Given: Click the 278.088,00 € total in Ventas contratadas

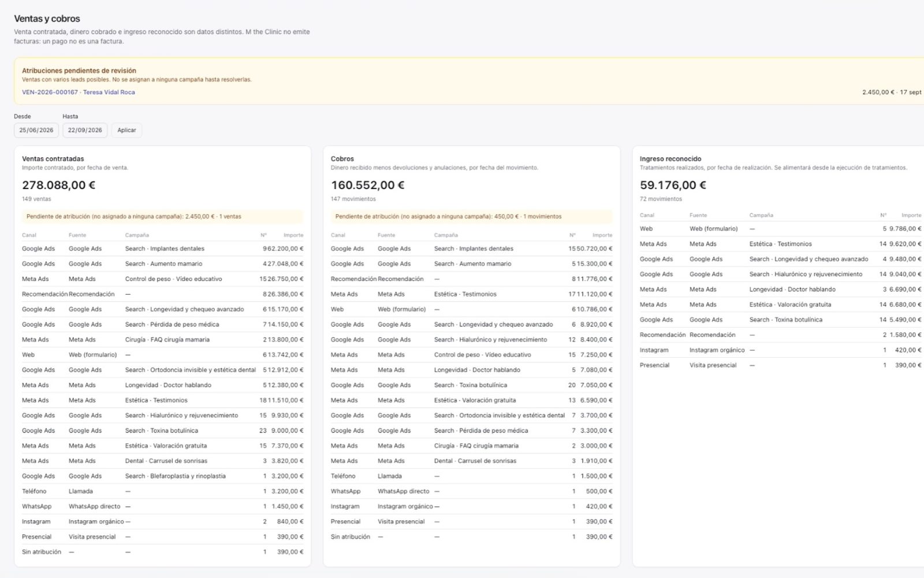Looking at the screenshot, I should click(x=59, y=185).
